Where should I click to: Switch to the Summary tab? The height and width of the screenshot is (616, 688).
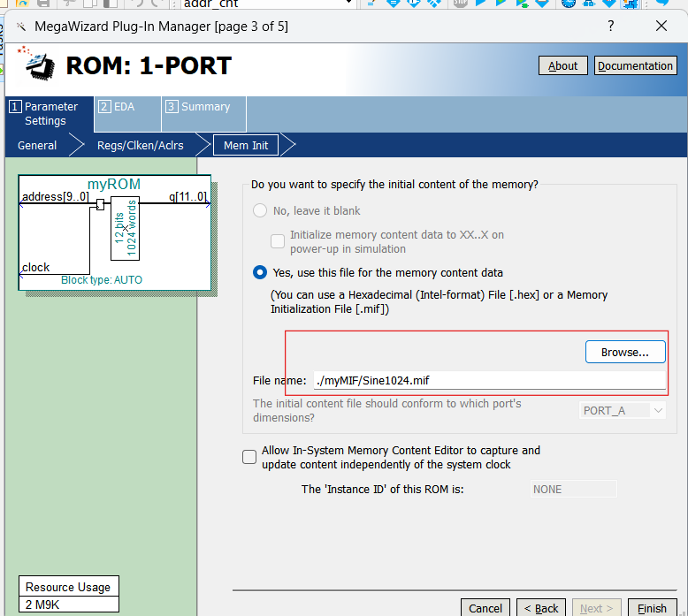tap(203, 113)
